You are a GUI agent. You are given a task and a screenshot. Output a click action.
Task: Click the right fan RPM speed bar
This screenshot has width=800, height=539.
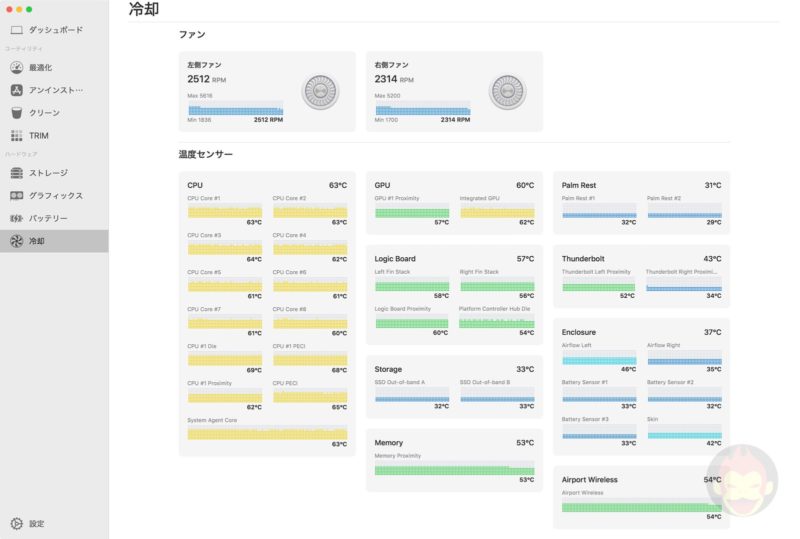422,108
